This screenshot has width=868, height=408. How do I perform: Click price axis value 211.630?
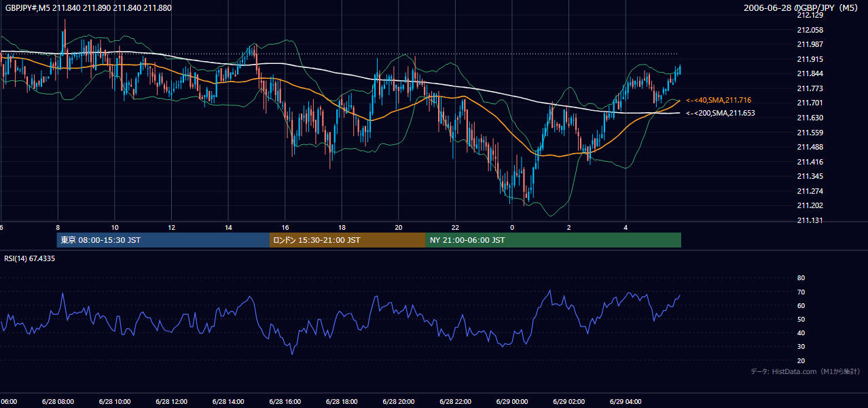tap(810, 118)
